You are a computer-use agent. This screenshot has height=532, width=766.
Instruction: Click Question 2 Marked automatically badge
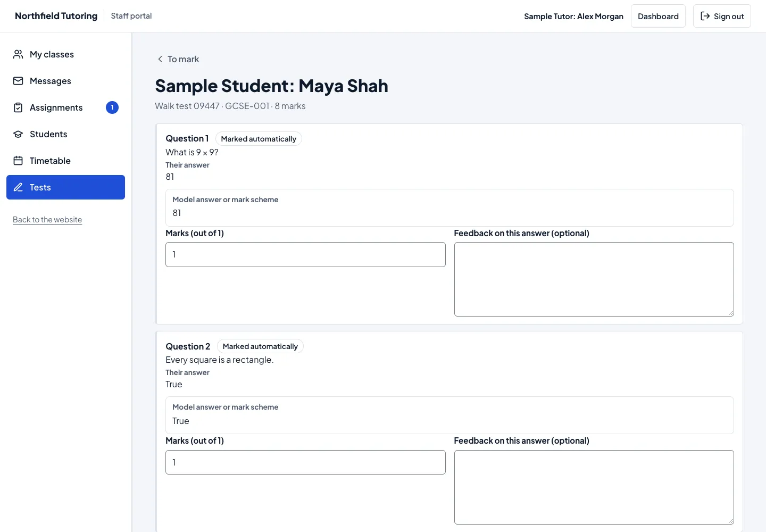(260, 346)
